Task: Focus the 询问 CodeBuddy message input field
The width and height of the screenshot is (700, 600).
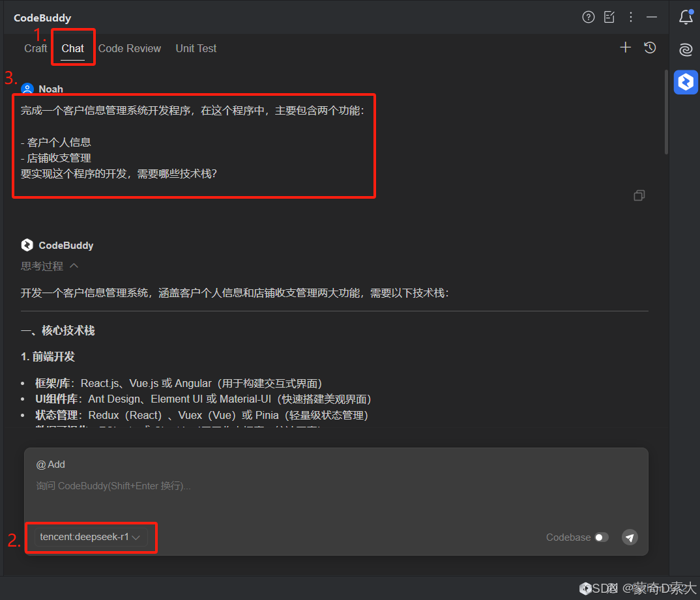Action: click(336, 486)
